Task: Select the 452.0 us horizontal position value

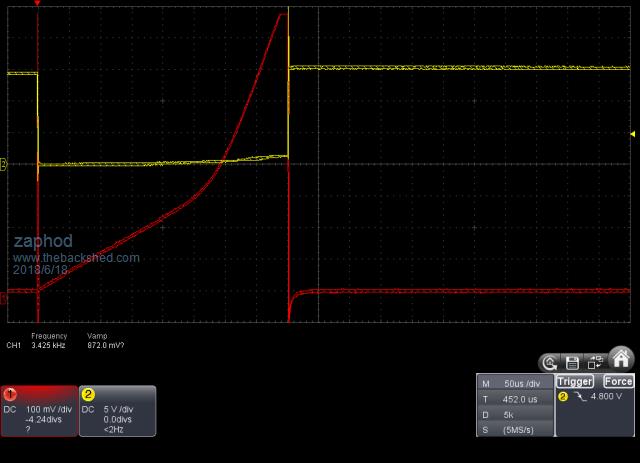Action: (x=520, y=398)
